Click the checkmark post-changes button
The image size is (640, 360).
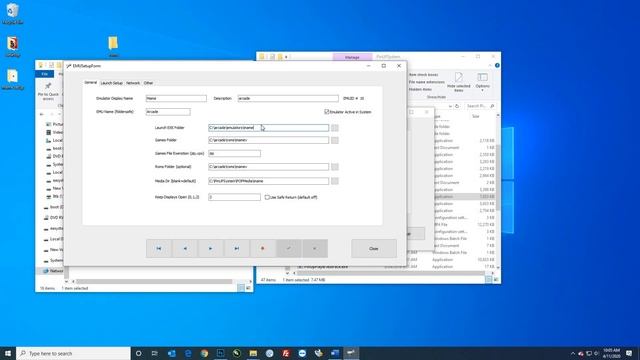[289, 248]
